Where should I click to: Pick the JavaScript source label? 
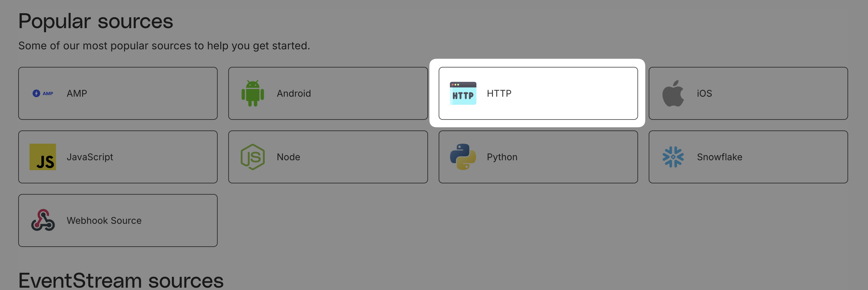pyautogui.click(x=90, y=157)
